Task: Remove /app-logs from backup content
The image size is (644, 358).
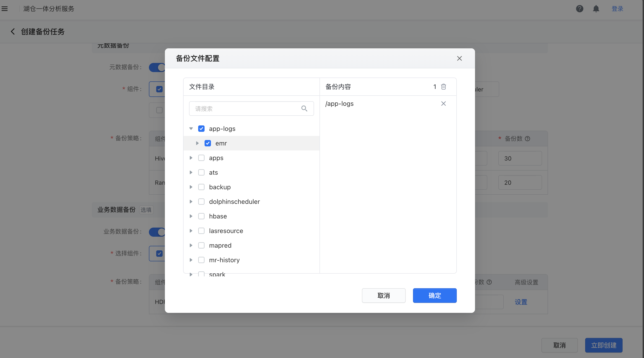Action: tap(443, 104)
